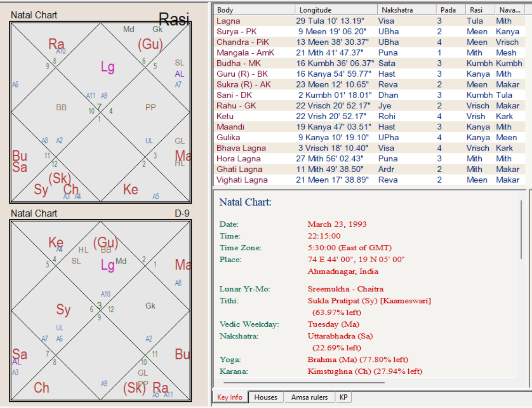Screen dimensions: 532x408
Task: Switch to the Houses tab
Action: [265, 397]
